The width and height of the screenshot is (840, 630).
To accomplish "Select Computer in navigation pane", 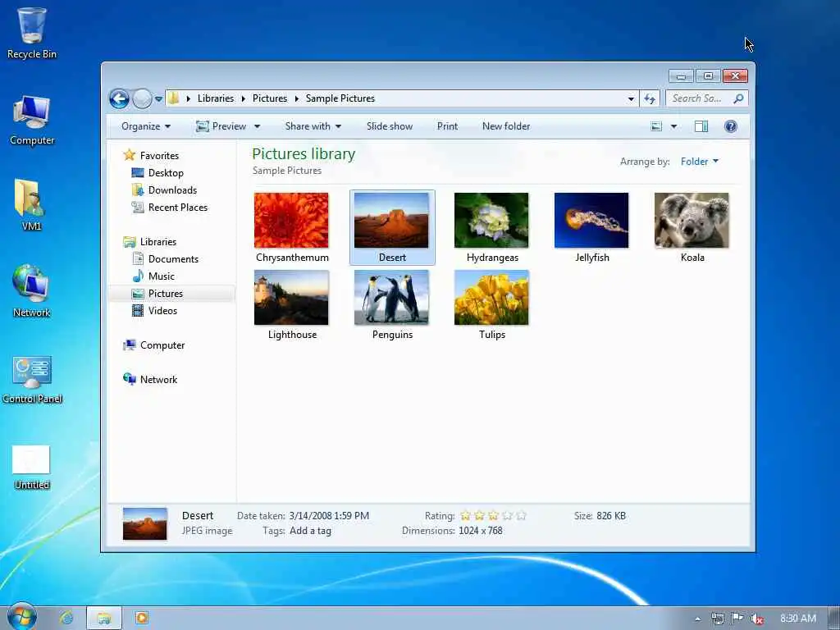I will pos(154,345).
